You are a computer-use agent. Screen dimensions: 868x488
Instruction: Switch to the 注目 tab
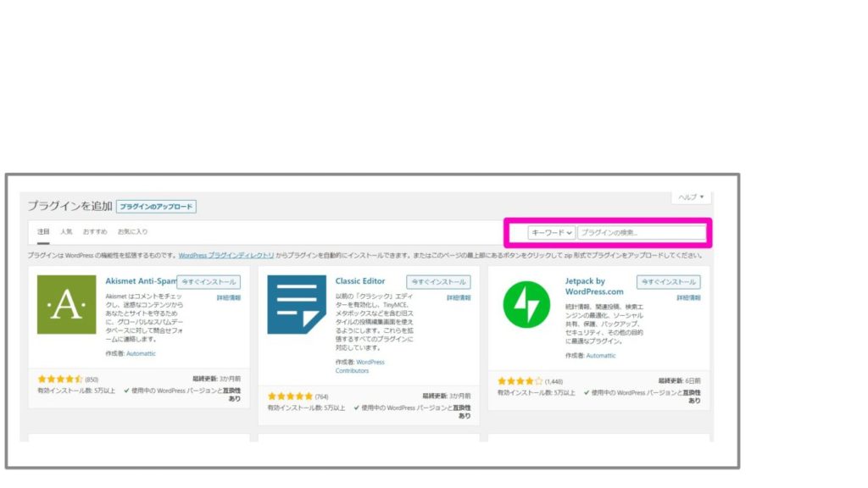[43, 232]
